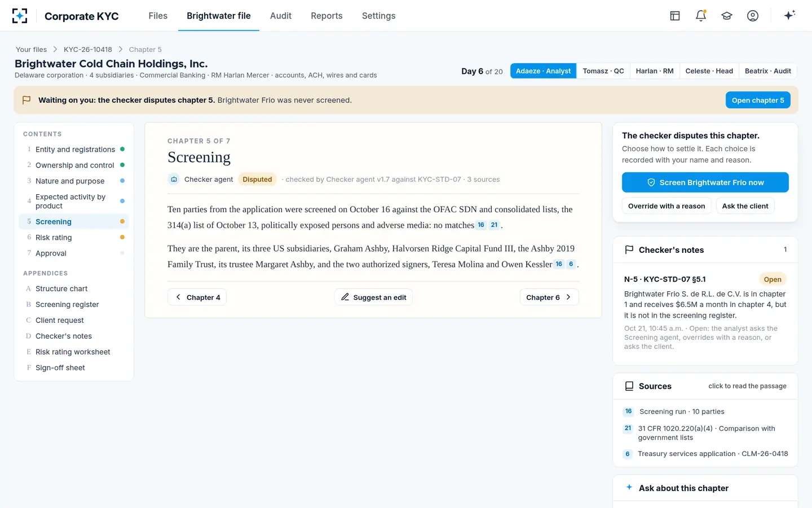
Task: Switch role to Celeste · Head
Action: click(x=709, y=71)
